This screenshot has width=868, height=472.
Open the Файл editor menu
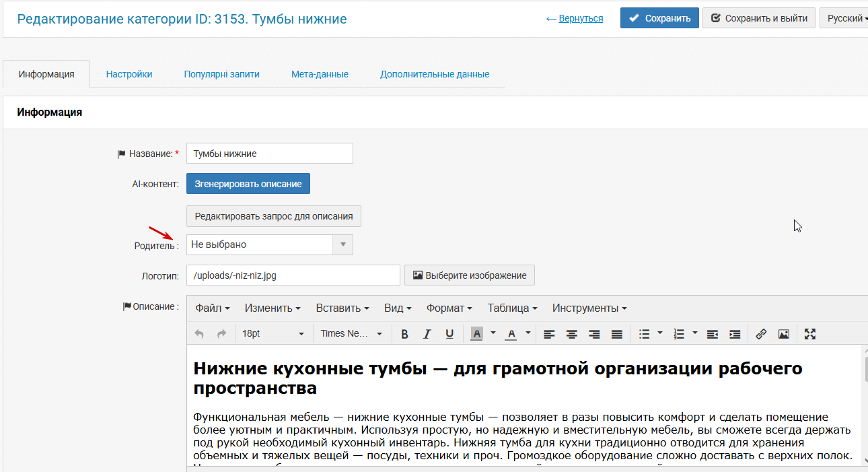[x=213, y=308]
